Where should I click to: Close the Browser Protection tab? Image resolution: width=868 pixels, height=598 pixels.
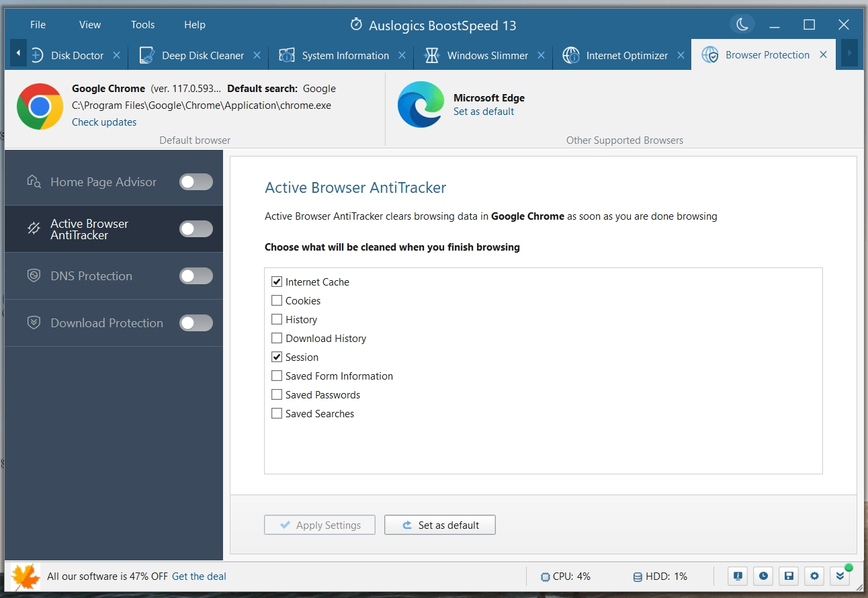[x=823, y=55]
